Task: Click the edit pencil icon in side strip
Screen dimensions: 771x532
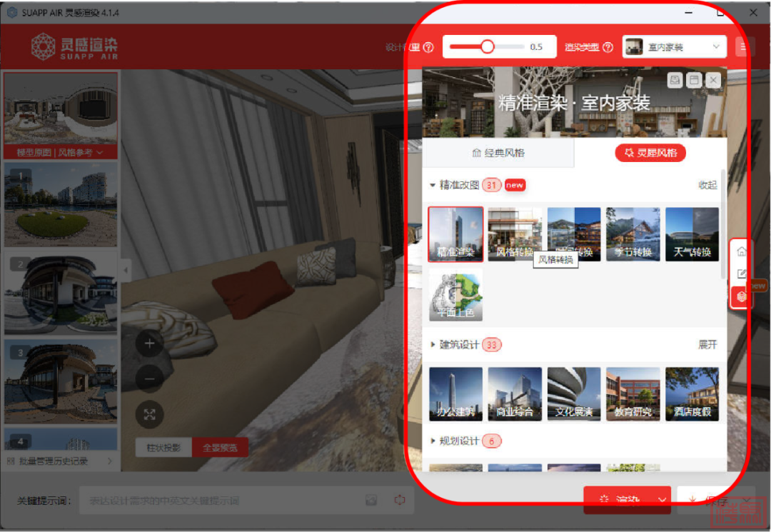Action: pos(742,273)
